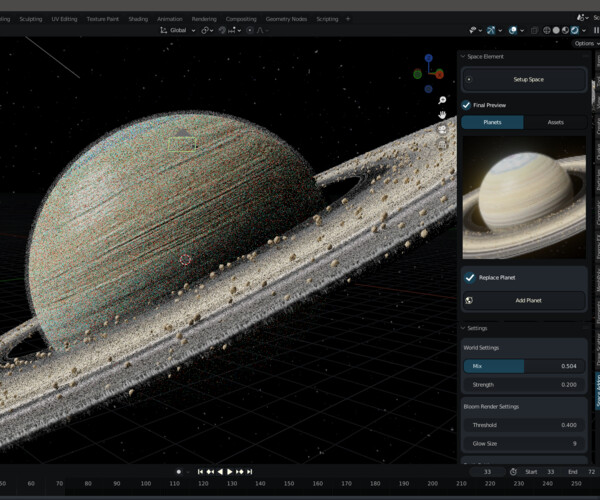
Task: Click the proportional editing icon in header
Action: pos(252,30)
